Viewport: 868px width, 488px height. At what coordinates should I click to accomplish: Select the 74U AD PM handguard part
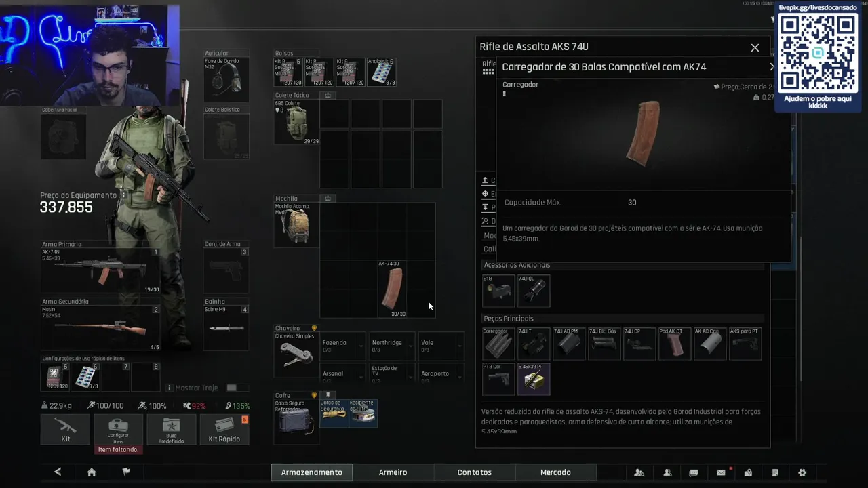[x=568, y=344]
